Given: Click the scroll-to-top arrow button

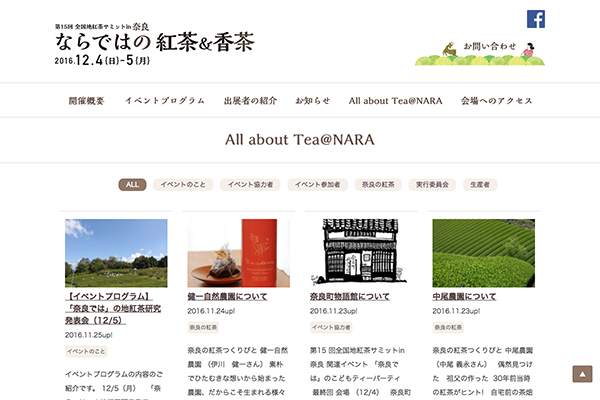Looking at the screenshot, I should point(582,374).
